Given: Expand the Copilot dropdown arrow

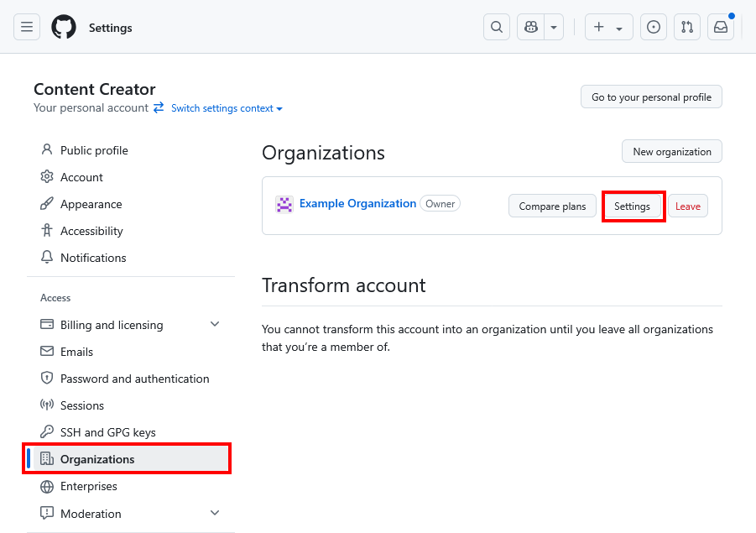Looking at the screenshot, I should coord(554,27).
